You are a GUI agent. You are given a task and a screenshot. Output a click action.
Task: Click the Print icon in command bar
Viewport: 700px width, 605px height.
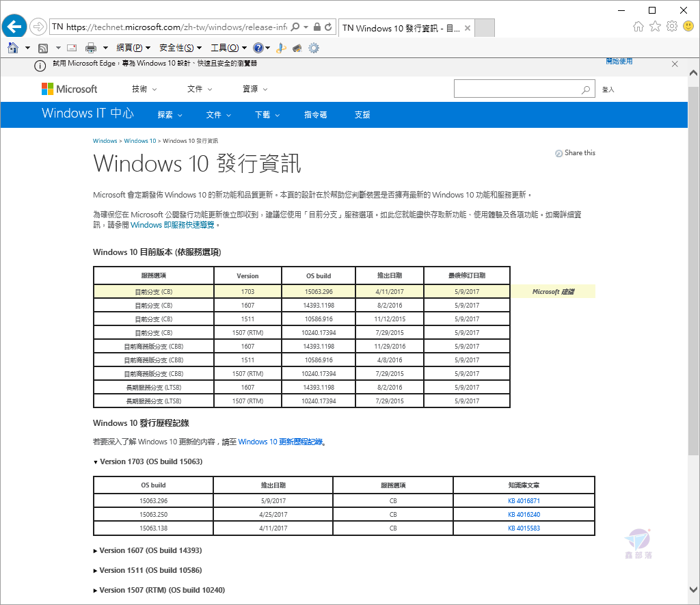[91, 48]
